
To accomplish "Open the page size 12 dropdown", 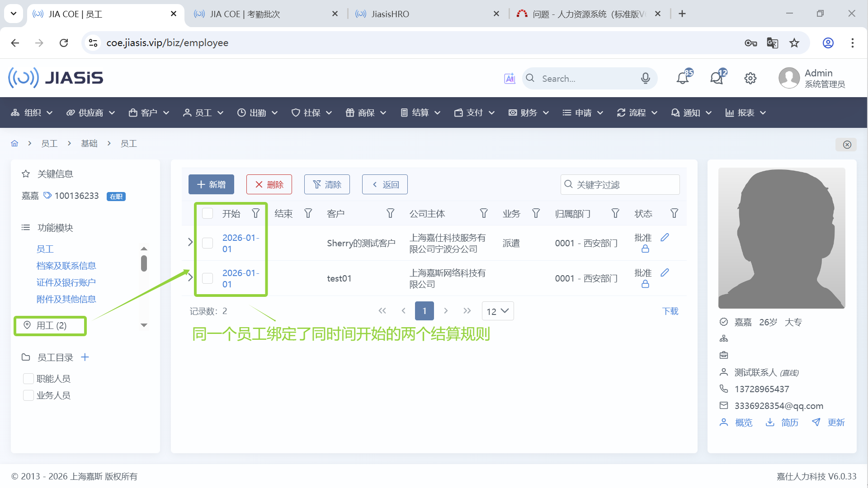I will point(498,311).
